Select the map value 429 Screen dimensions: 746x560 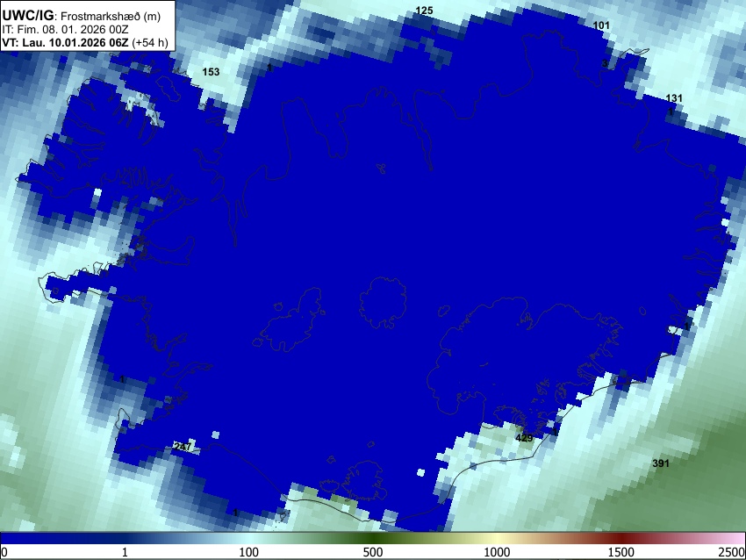(524, 438)
